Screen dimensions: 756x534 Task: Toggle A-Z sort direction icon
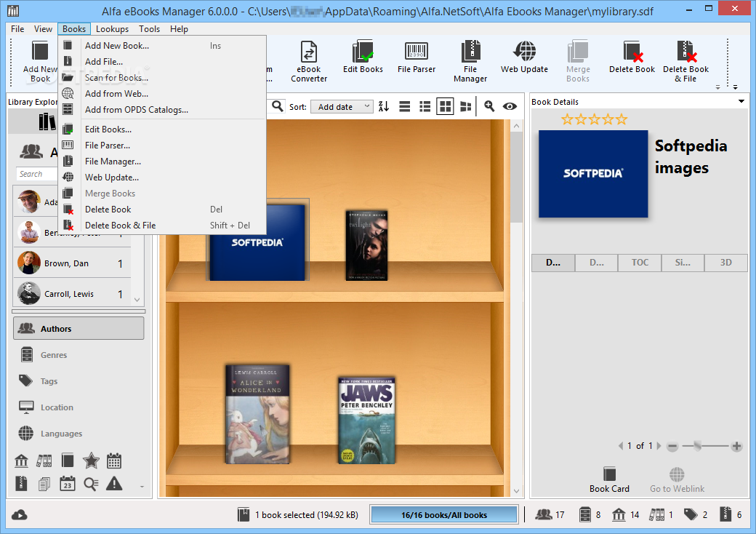click(384, 106)
